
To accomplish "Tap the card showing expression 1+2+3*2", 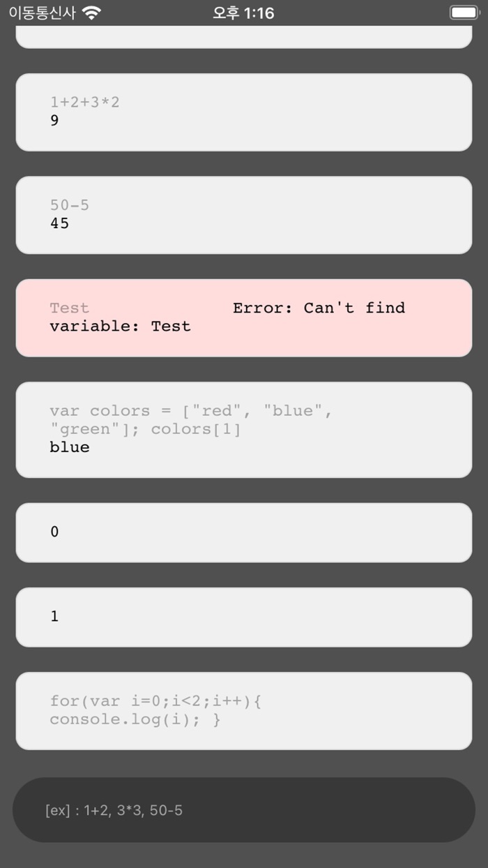I will click(244, 112).
